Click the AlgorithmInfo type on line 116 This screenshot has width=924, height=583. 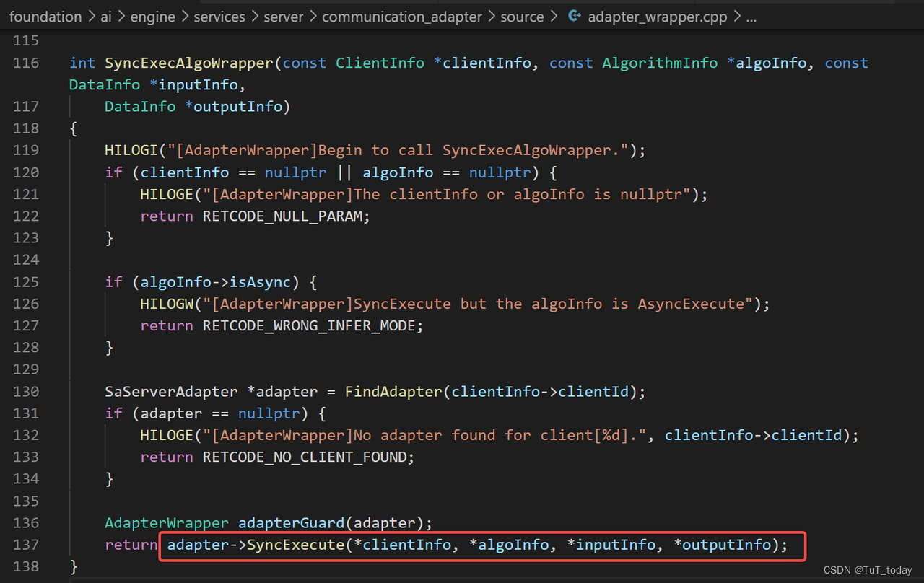click(661, 63)
